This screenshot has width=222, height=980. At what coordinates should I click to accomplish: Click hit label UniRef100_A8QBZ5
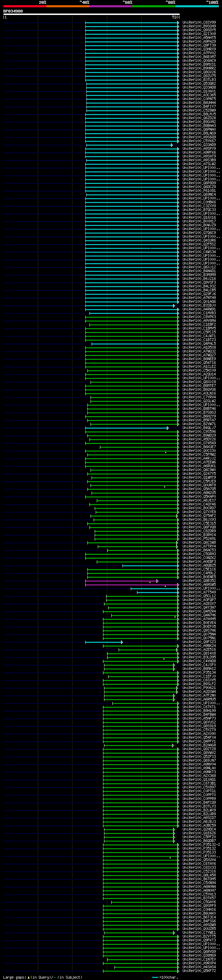(199, 566)
